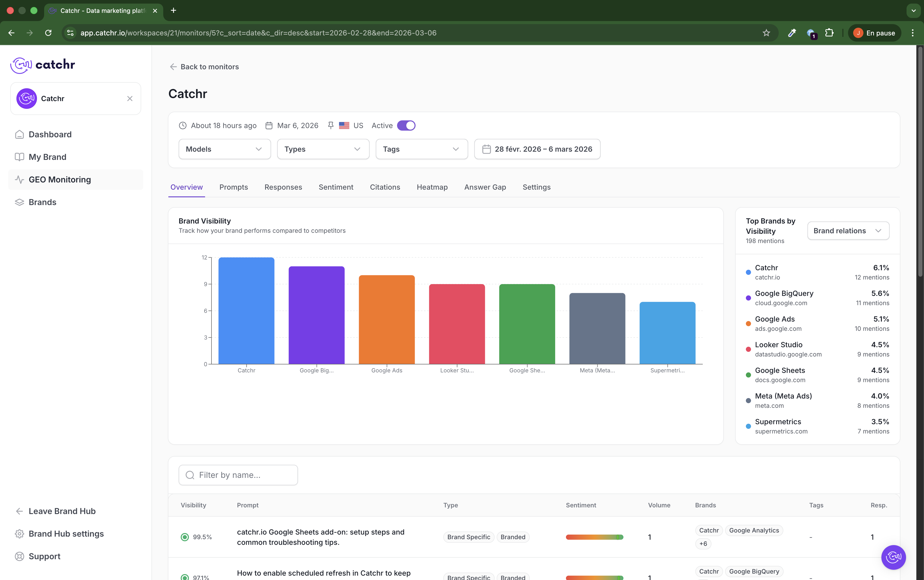Image resolution: width=924 pixels, height=580 pixels.
Task: Open the date range picker button
Action: click(x=537, y=149)
